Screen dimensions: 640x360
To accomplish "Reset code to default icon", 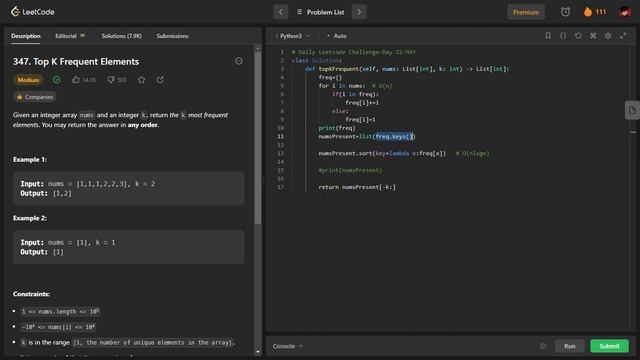I will [x=578, y=36].
